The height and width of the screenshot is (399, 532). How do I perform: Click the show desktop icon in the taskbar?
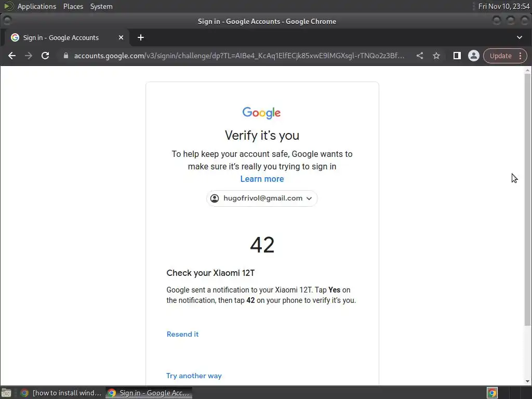pos(6,393)
